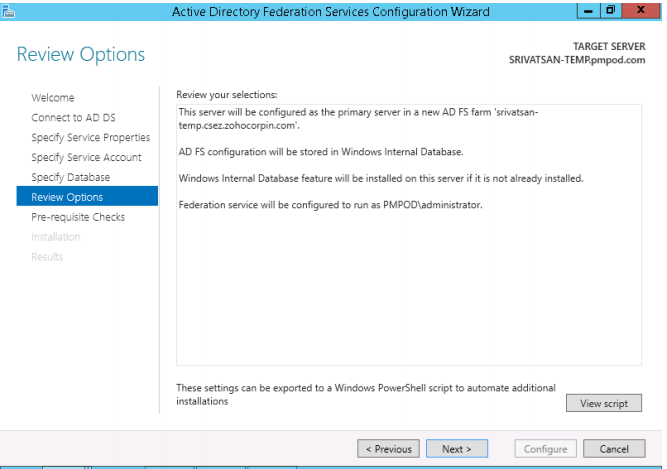Jump to Specify Service Account step

click(87, 158)
